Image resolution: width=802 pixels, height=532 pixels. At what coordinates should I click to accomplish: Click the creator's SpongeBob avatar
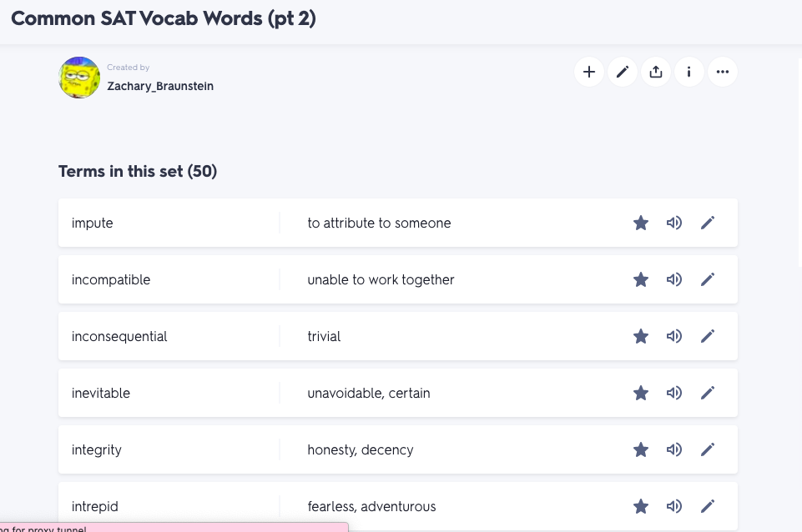[x=80, y=78]
